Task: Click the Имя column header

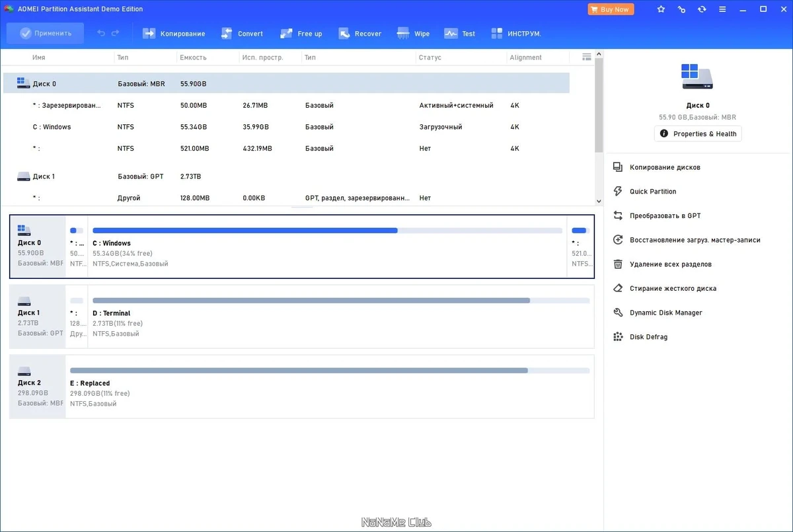Action: point(39,57)
